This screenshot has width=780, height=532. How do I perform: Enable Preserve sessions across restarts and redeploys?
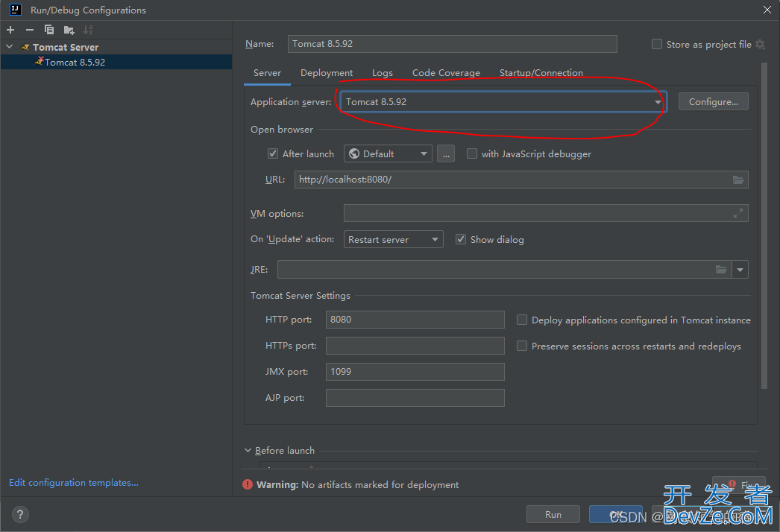pyautogui.click(x=522, y=346)
